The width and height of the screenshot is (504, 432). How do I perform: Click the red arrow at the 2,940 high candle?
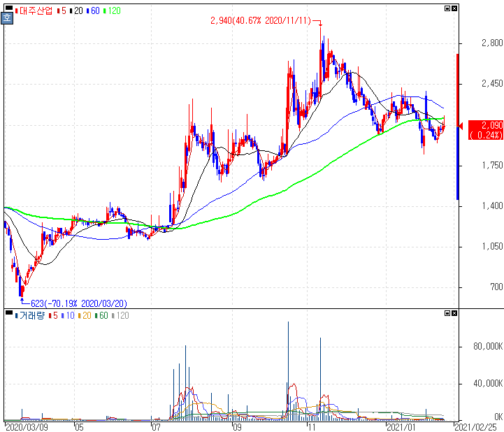click(x=320, y=24)
